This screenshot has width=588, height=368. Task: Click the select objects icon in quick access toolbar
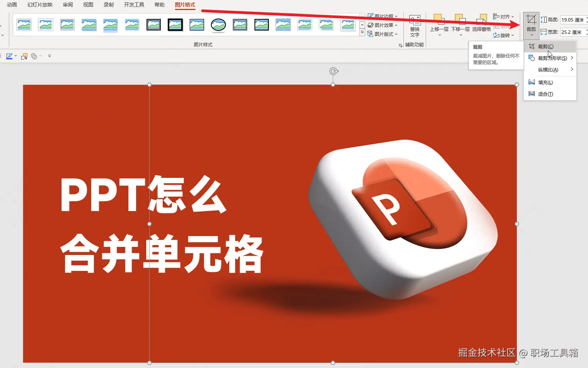click(24, 56)
